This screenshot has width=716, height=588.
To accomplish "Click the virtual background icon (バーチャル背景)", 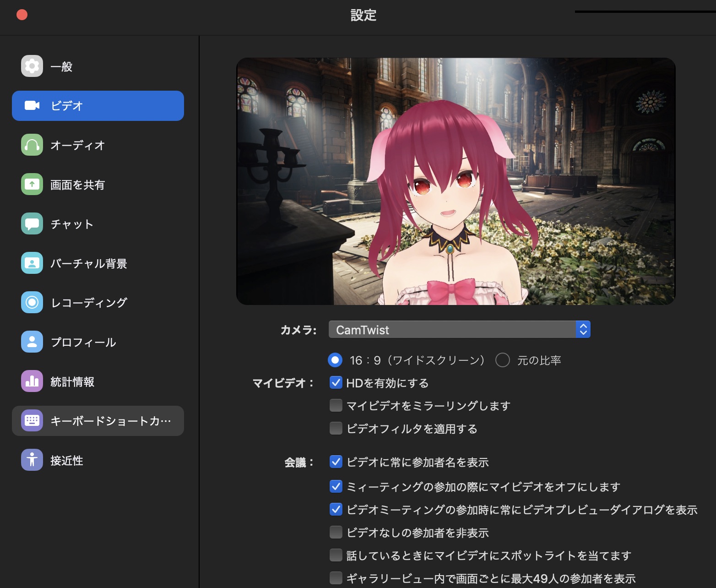I will [x=32, y=263].
